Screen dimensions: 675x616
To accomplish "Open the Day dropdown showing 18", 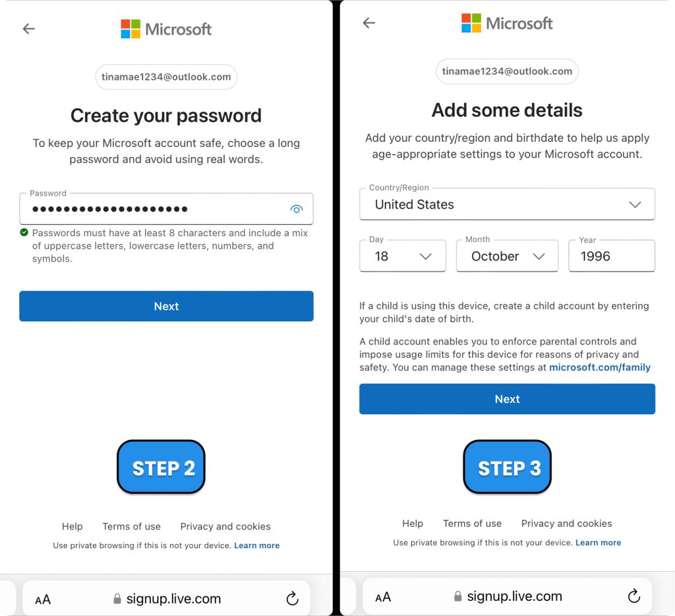I will coord(403,256).
